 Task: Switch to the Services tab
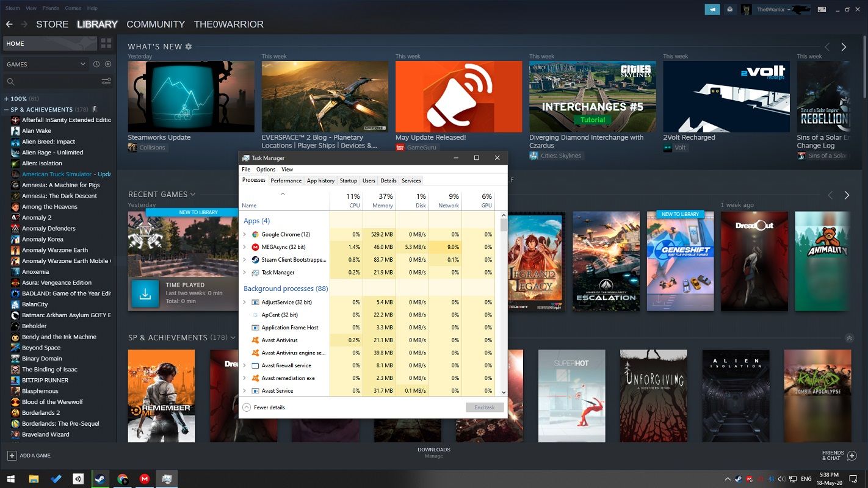tap(411, 181)
